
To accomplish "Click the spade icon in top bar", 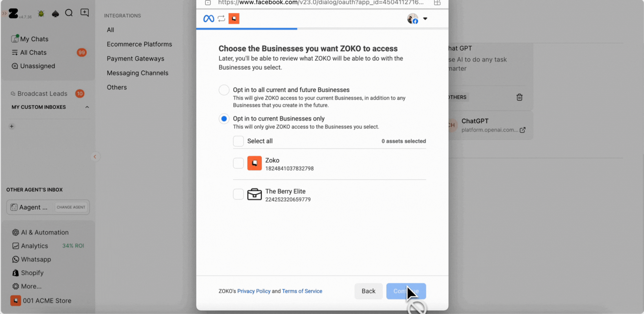I will click(x=55, y=13).
